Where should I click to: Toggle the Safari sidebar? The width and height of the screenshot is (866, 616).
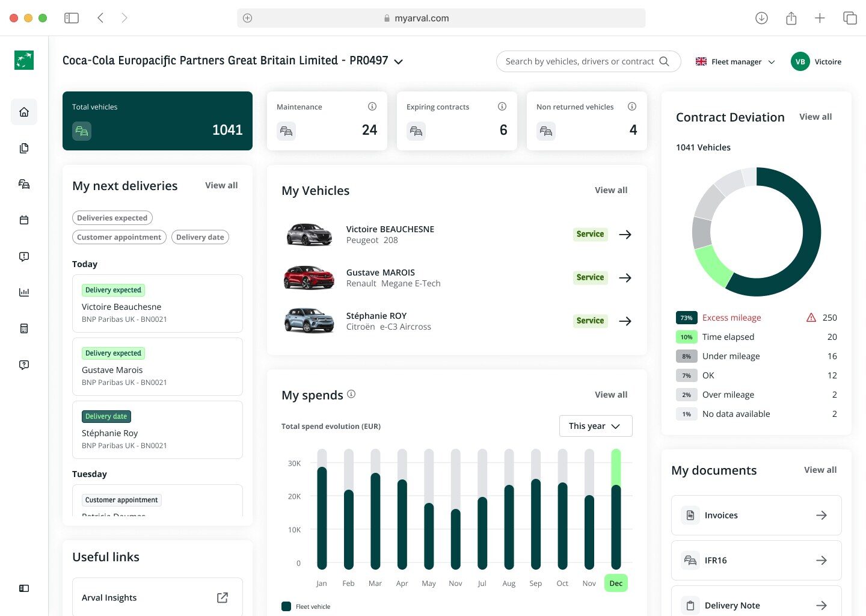[72, 18]
